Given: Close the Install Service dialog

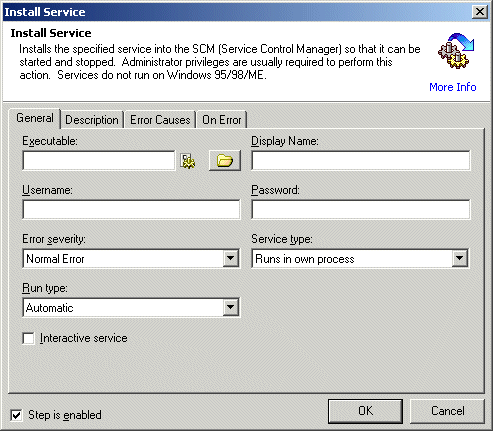Looking at the screenshot, I should (x=480, y=12).
